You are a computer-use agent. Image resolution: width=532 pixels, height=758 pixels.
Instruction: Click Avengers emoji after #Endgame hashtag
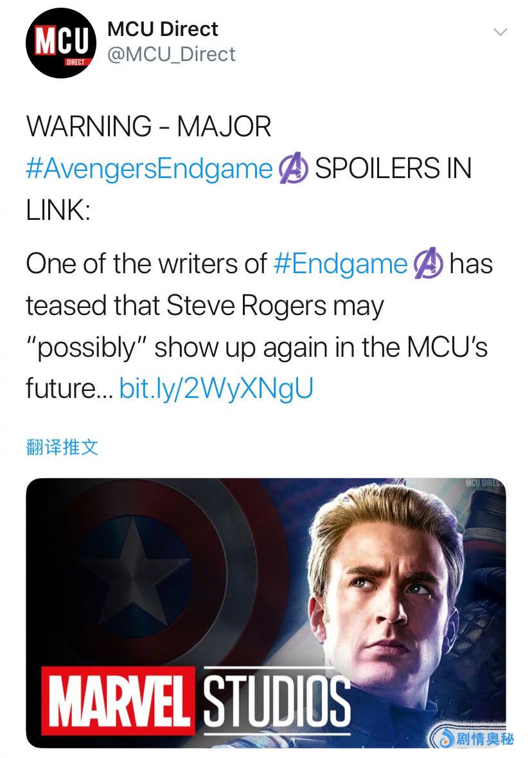click(429, 264)
